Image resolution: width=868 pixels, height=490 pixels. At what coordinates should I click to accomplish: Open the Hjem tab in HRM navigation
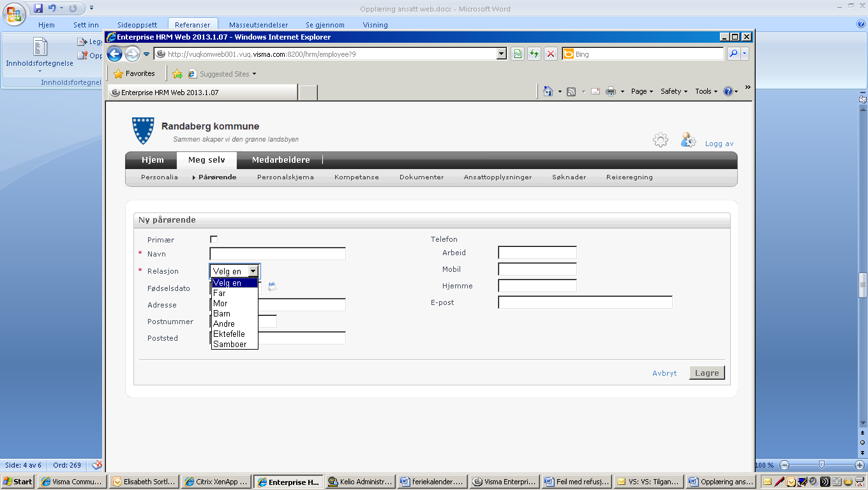[153, 160]
